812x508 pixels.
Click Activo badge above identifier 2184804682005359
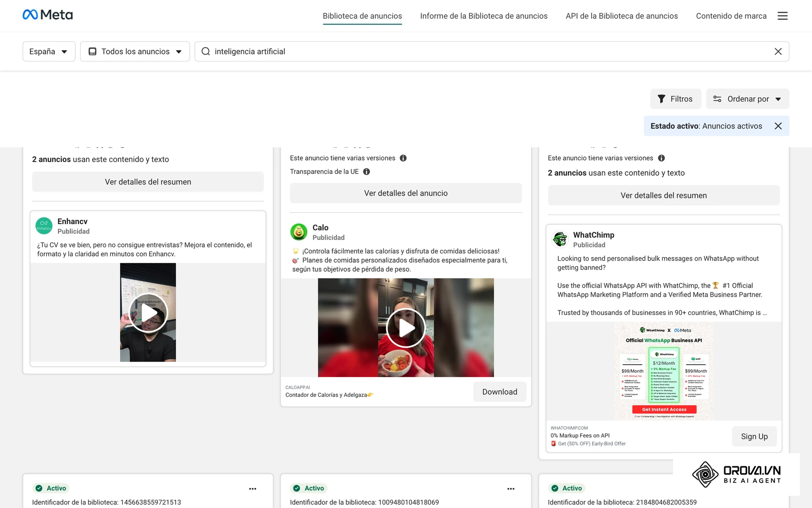point(567,488)
